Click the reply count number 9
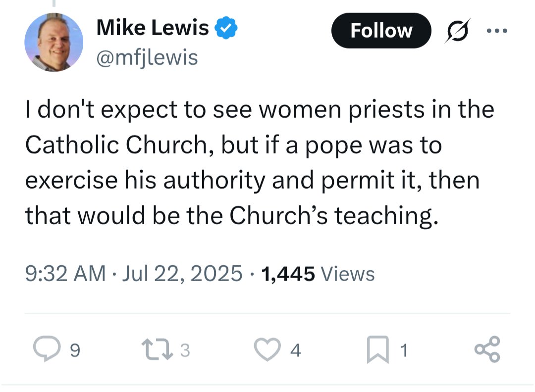The image size is (535, 392). 75,350
